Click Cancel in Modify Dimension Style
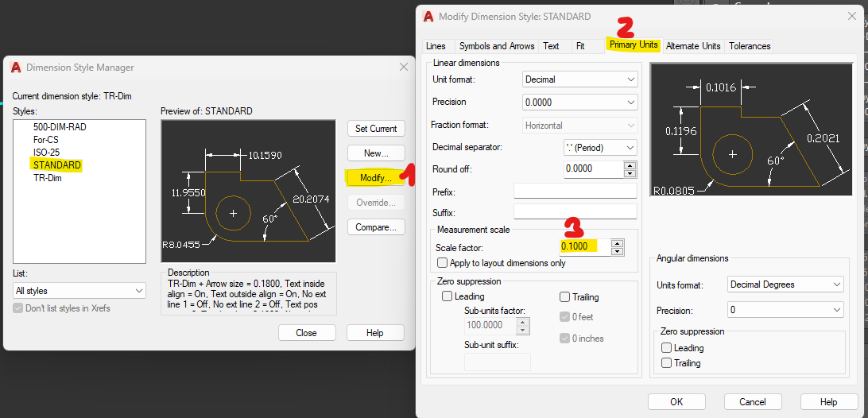This screenshot has width=868, height=418. coord(752,402)
